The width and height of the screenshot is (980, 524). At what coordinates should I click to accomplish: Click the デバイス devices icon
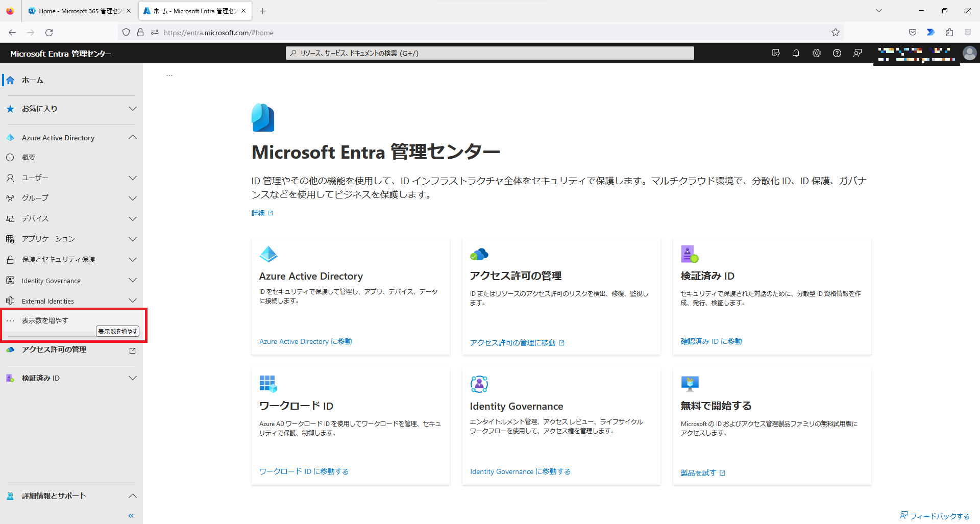(10, 218)
